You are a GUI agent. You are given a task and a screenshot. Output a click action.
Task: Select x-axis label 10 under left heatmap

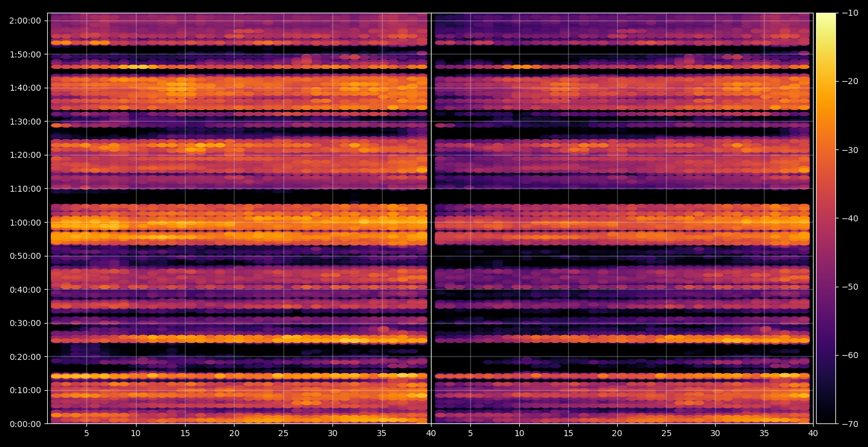[x=136, y=433]
